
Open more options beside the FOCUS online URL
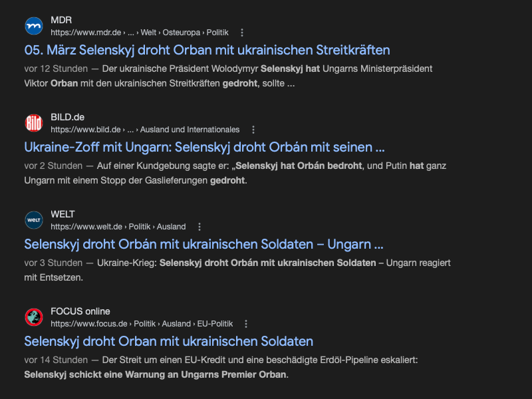[246, 324]
